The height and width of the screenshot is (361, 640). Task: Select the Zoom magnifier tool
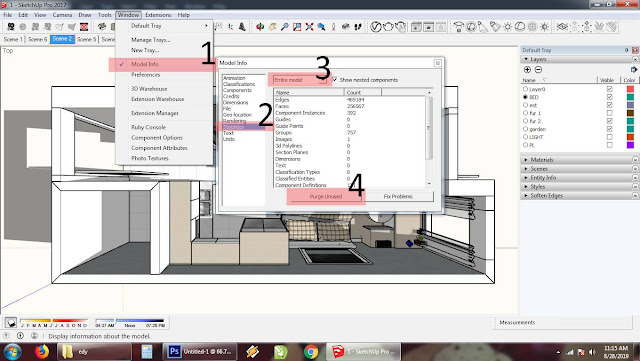click(285, 27)
